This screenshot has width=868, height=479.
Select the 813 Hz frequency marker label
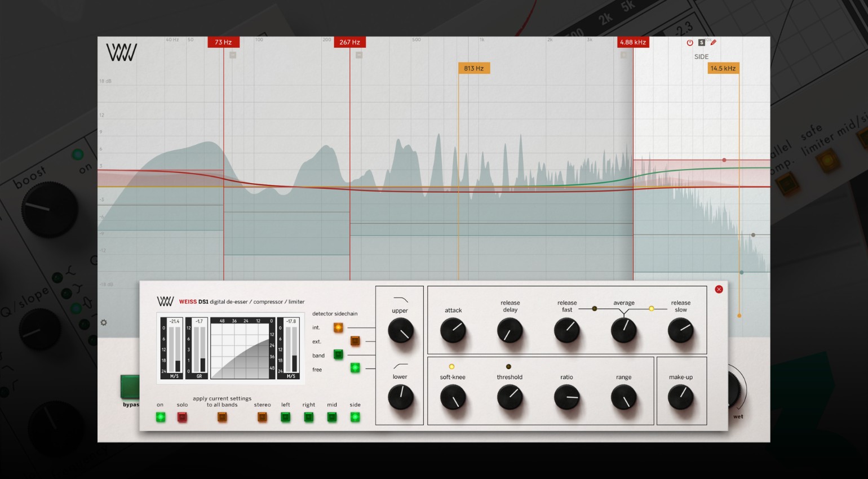(473, 68)
